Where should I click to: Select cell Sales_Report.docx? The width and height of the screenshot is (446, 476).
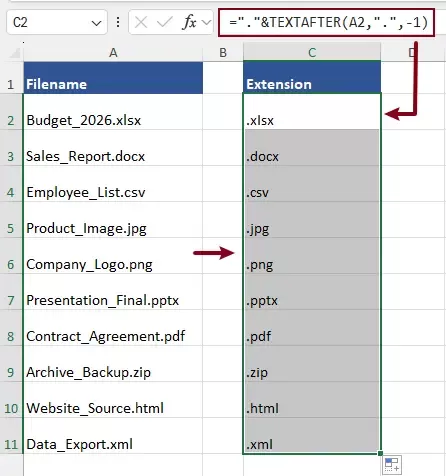113,148
